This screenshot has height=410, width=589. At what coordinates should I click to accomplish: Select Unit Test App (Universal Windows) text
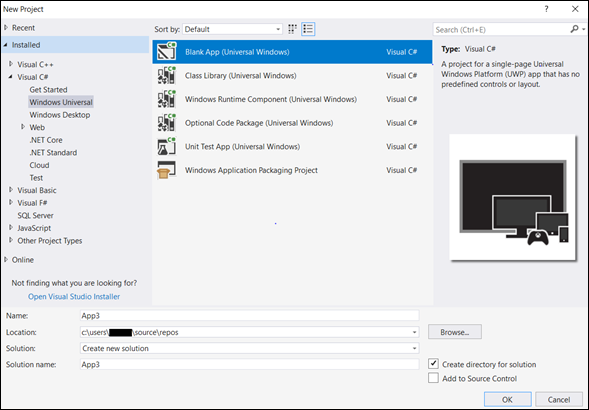[x=242, y=147]
